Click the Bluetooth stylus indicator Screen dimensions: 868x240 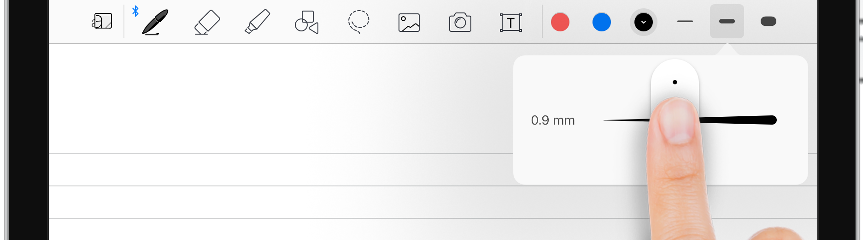(135, 11)
